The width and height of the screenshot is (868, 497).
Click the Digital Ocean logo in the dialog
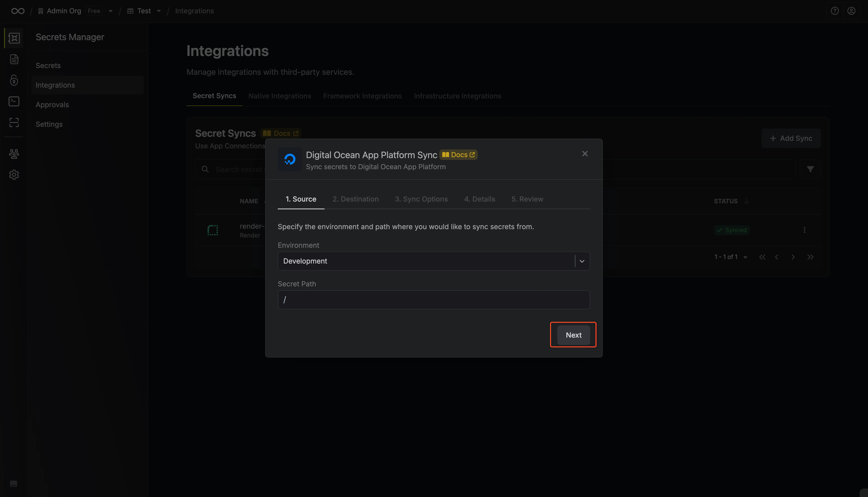click(x=290, y=159)
